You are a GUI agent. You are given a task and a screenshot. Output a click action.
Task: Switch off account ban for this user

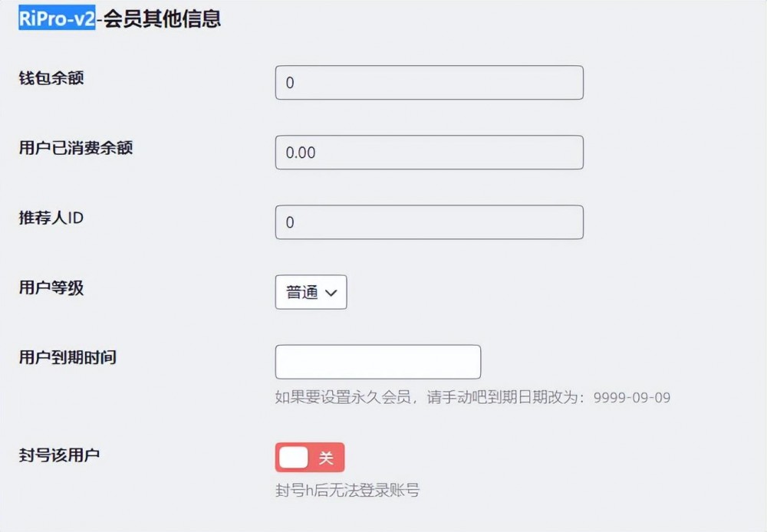[x=310, y=458]
